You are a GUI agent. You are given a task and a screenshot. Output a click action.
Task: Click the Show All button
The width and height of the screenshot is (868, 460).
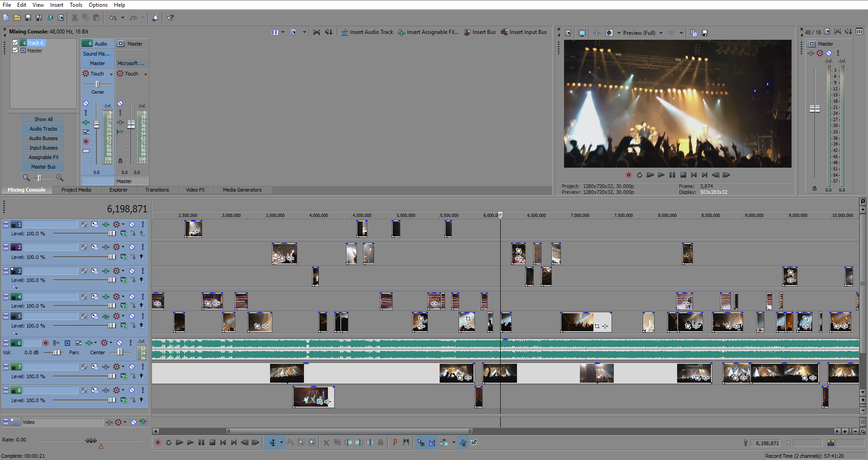coord(43,119)
